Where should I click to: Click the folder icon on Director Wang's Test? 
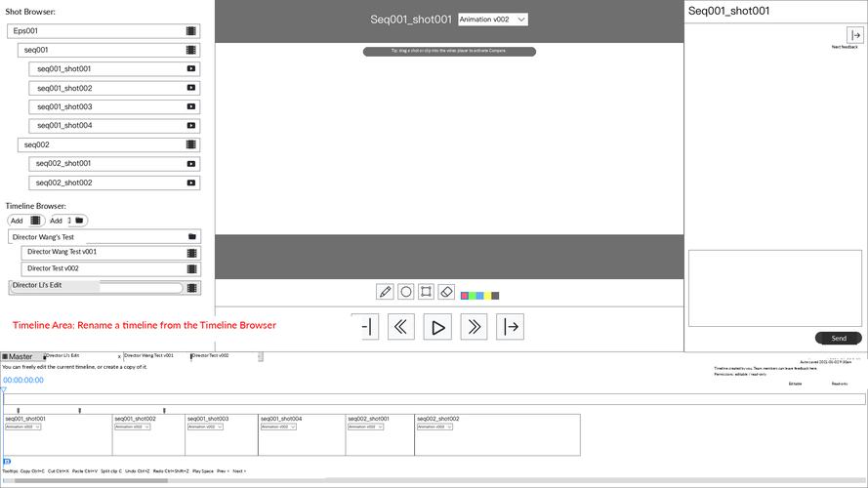click(x=192, y=237)
